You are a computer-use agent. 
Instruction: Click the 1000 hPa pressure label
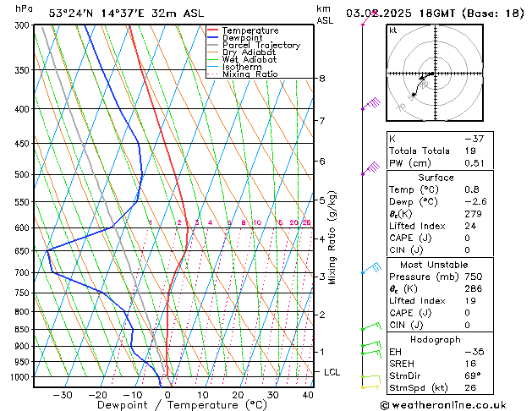pos(21,377)
